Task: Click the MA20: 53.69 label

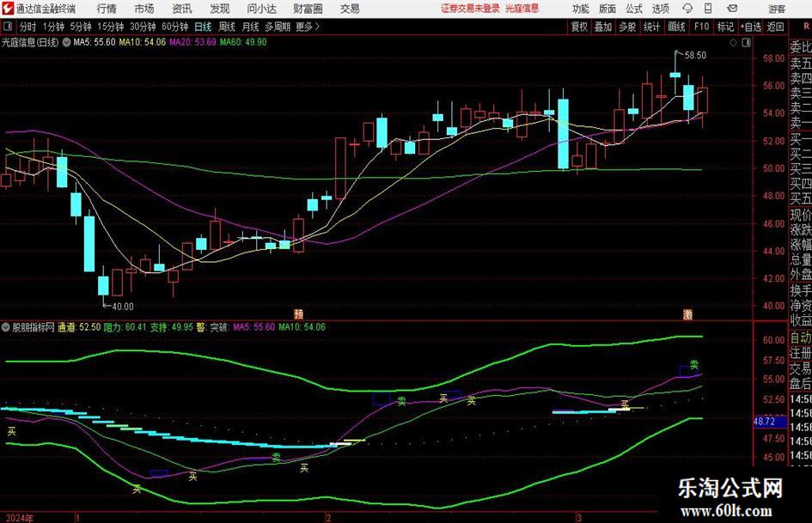Action: click(x=192, y=42)
